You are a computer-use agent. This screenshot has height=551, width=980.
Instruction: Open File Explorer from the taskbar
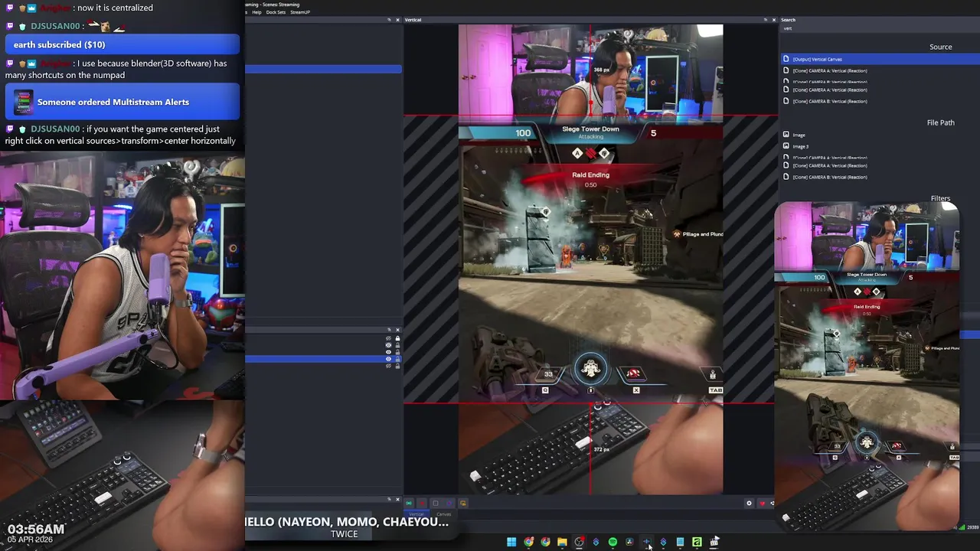[562, 542]
